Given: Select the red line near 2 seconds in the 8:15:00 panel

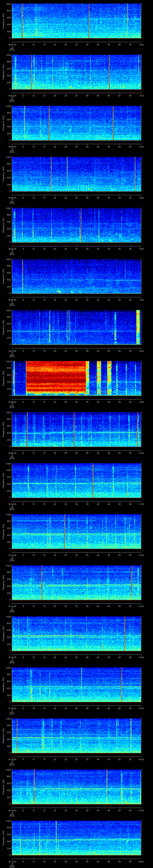Looking at the screenshot, I should point(17,736).
